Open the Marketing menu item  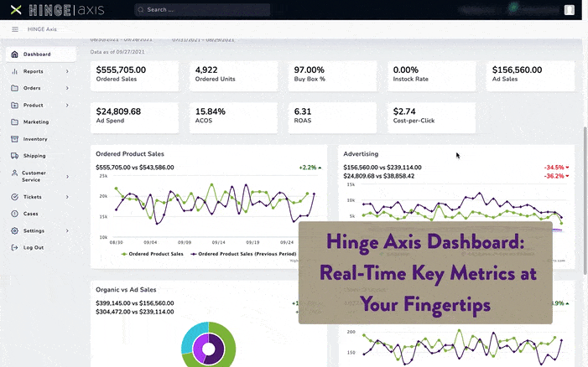tap(41, 122)
